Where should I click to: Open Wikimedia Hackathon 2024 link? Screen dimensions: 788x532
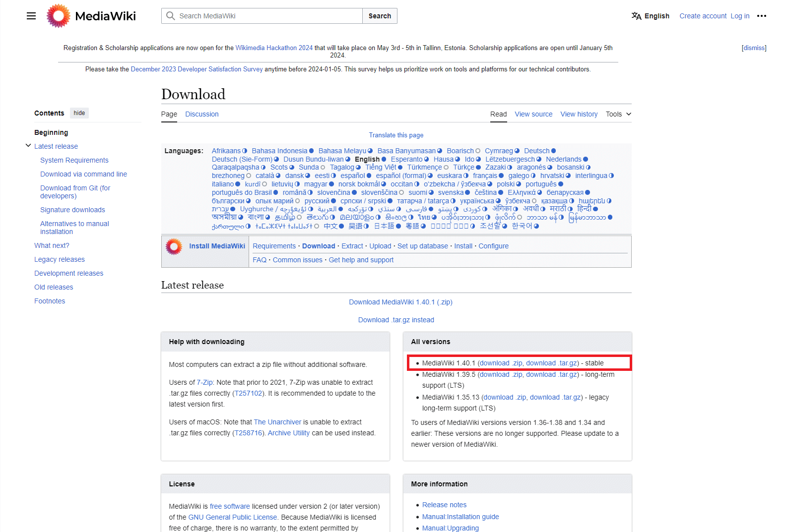click(x=274, y=48)
